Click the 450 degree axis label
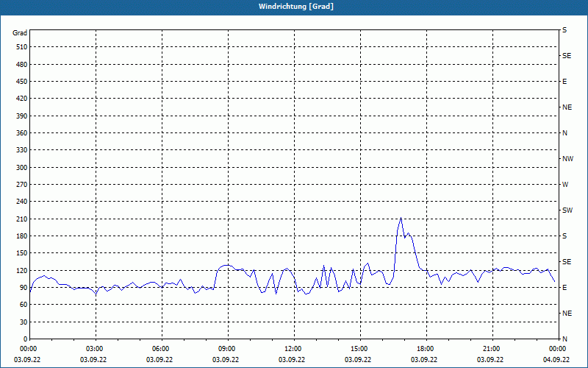588x368 pixels. pyautogui.click(x=21, y=82)
